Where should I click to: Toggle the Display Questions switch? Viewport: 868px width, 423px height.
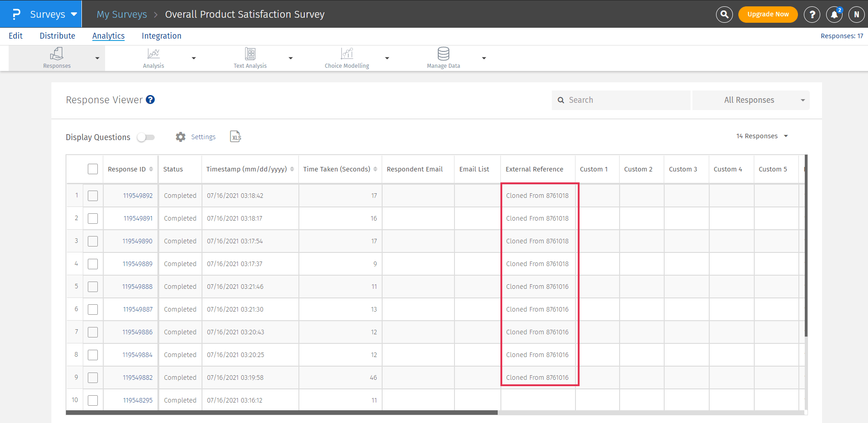[146, 137]
